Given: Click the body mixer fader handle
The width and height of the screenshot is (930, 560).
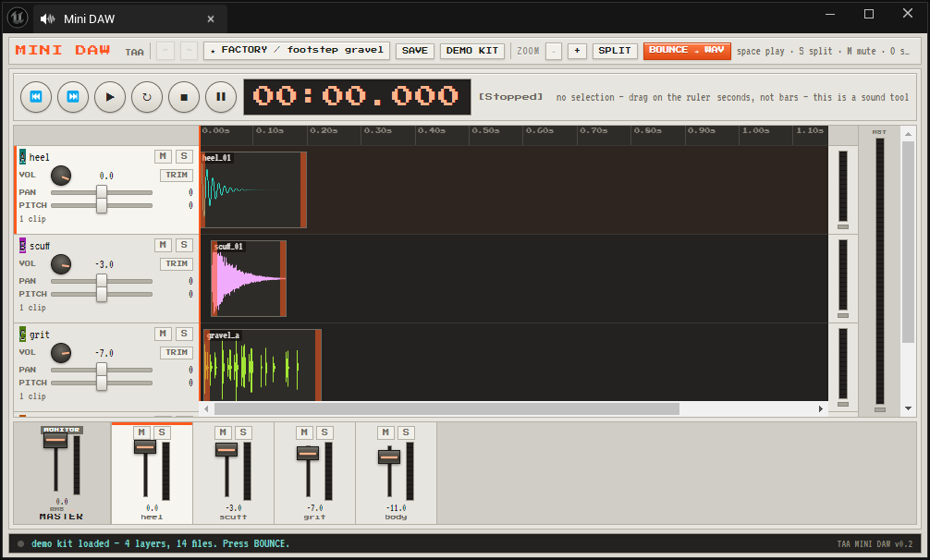Looking at the screenshot, I should tap(389, 457).
